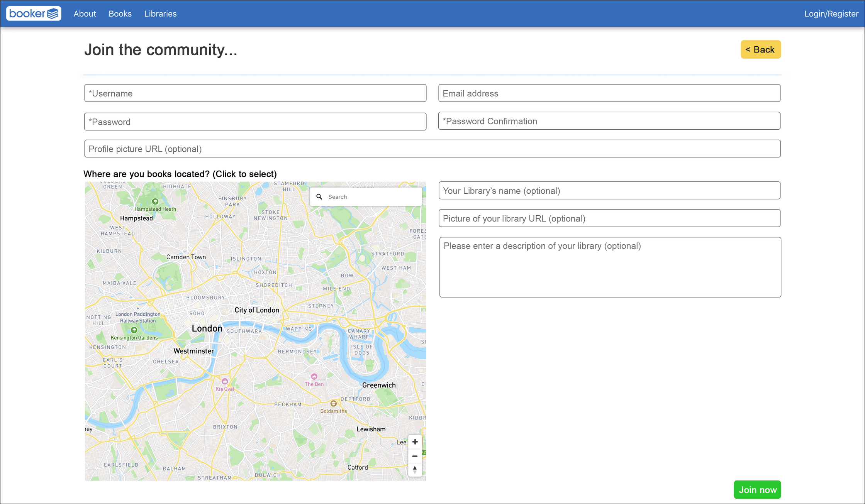The width and height of the screenshot is (865, 504).
Task: Focus the Username field
Action: (x=255, y=93)
